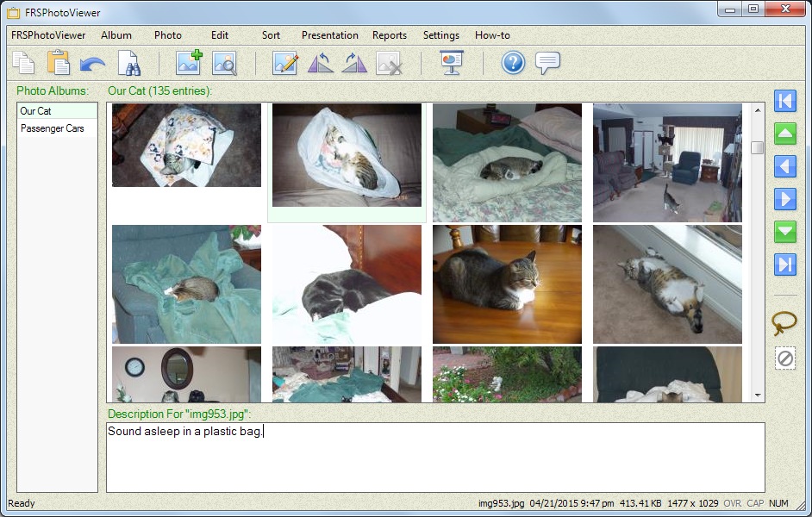Open the Edit menu
This screenshot has height=517, width=812.
point(220,35)
